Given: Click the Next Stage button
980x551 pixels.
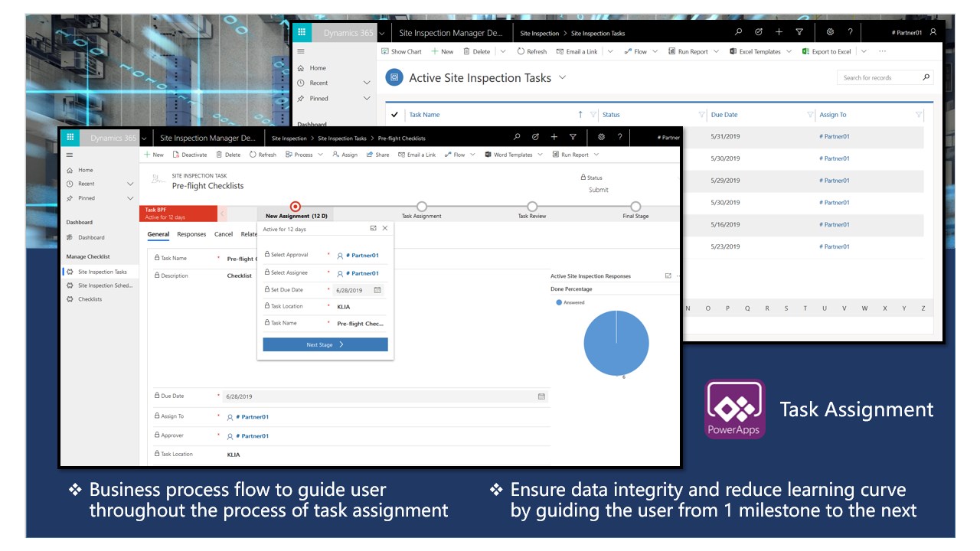Looking at the screenshot, I should (x=325, y=344).
